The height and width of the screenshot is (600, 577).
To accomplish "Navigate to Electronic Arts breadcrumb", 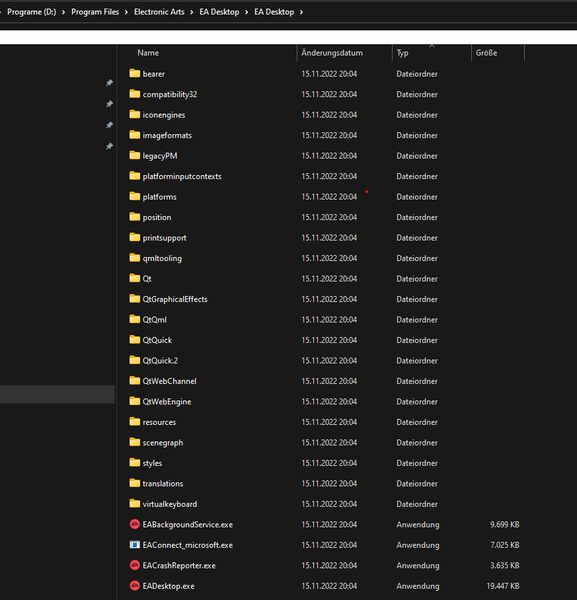I will 159,12.
